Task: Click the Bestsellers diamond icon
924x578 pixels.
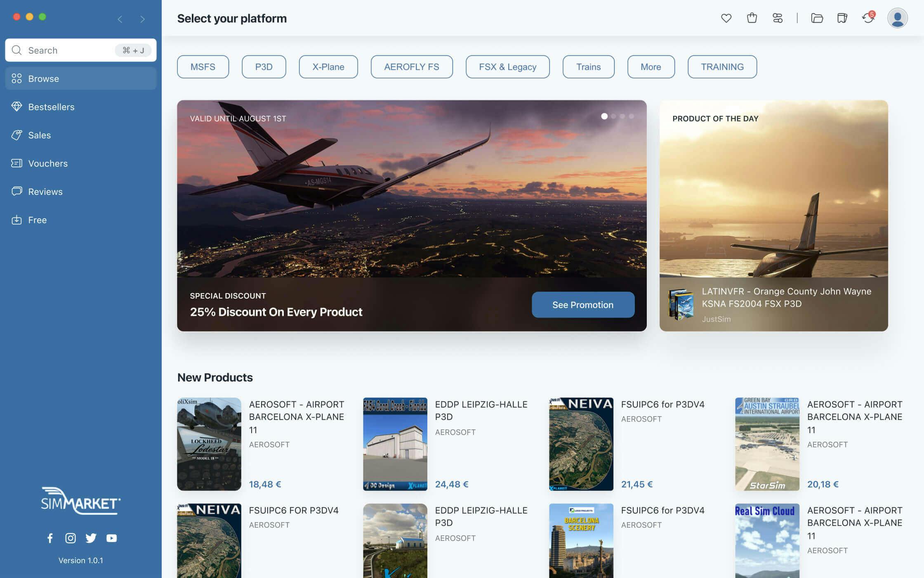Action: [16, 107]
